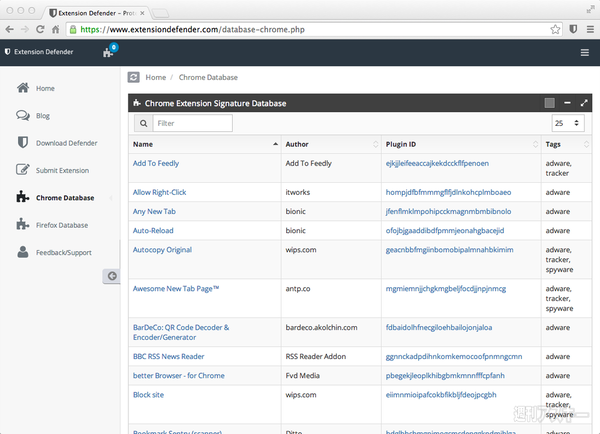Viewport: 600px width, 434px height.
Task: Open the rows-per-page dropdown showing 25
Action: click(564, 123)
